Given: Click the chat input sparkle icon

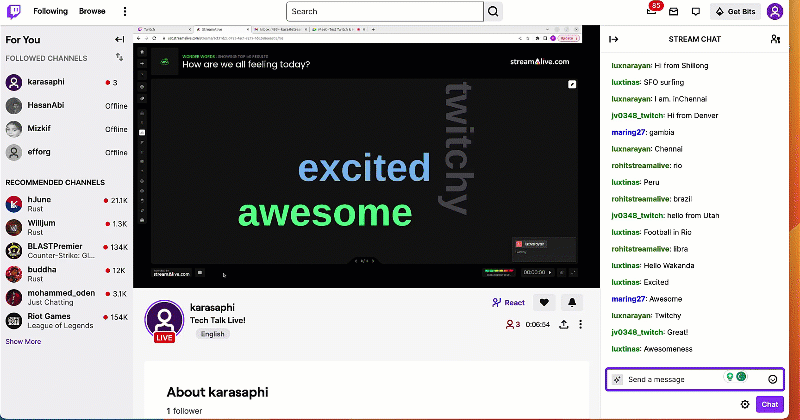Looking at the screenshot, I should coord(617,379).
